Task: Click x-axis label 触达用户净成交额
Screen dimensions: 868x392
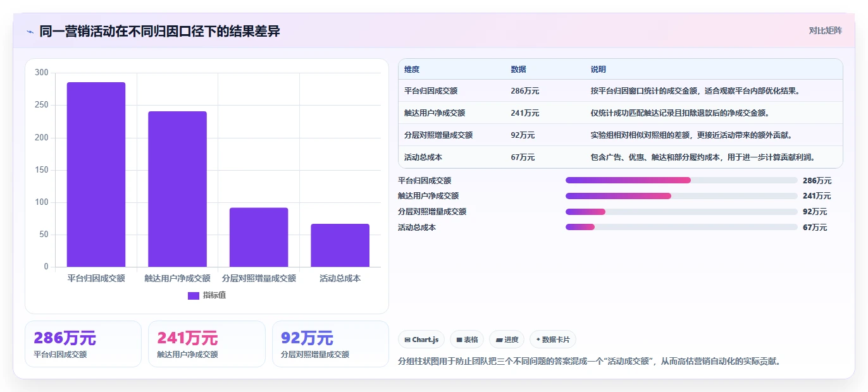Action: click(x=177, y=278)
